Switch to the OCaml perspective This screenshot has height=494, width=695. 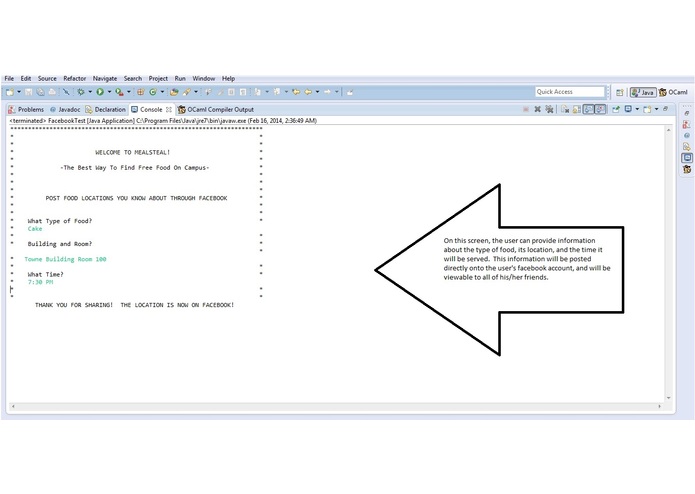(x=673, y=92)
